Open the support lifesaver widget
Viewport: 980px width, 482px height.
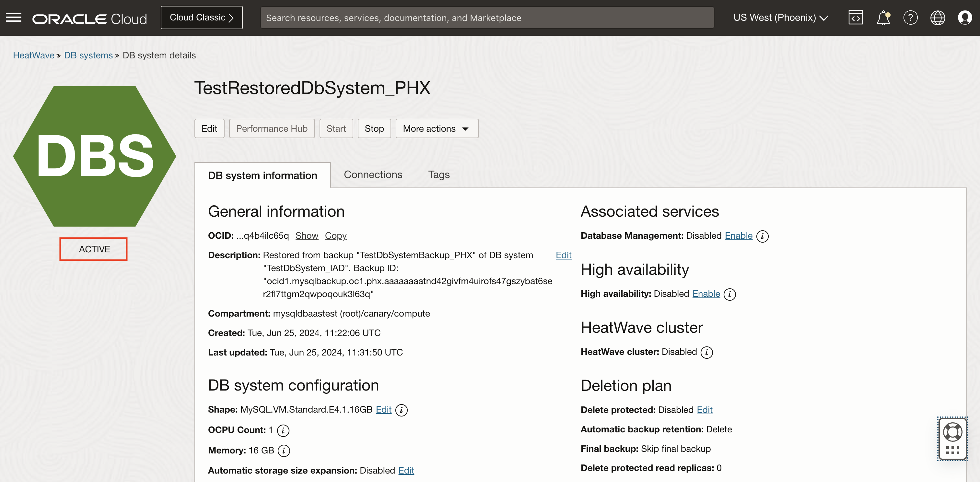pos(952,432)
